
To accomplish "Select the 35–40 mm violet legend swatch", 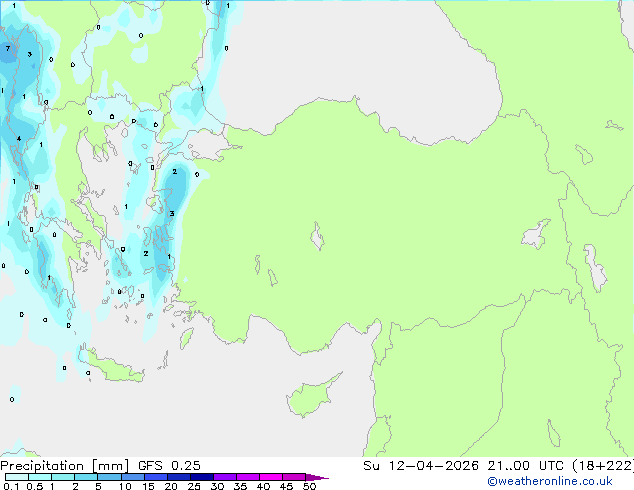I will click(x=247, y=477).
